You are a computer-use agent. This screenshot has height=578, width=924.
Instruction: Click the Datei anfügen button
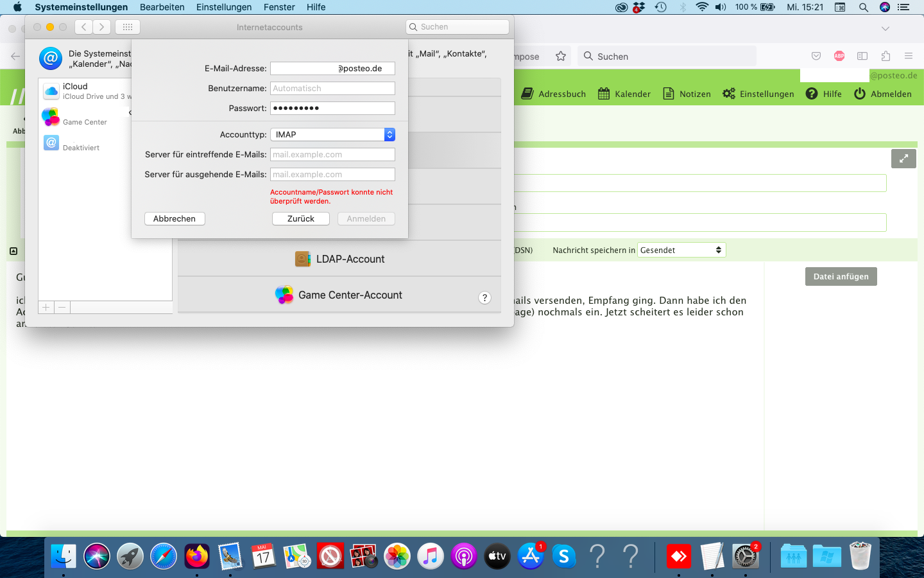[x=841, y=276]
